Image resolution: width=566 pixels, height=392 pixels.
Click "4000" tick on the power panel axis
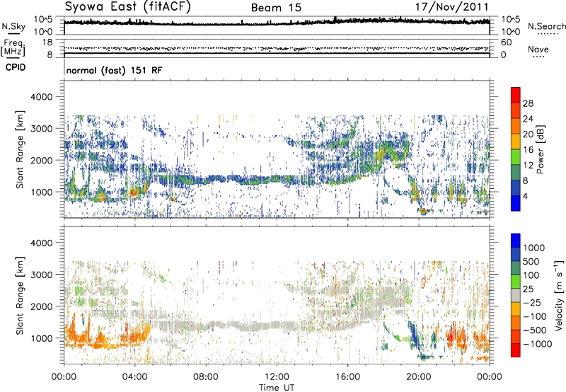point(42,97)
